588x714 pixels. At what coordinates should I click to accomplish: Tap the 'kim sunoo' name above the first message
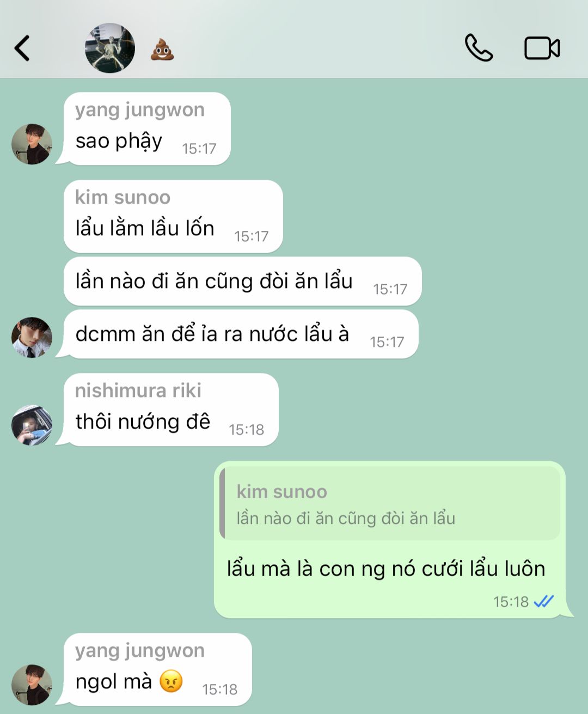point(123,197)
